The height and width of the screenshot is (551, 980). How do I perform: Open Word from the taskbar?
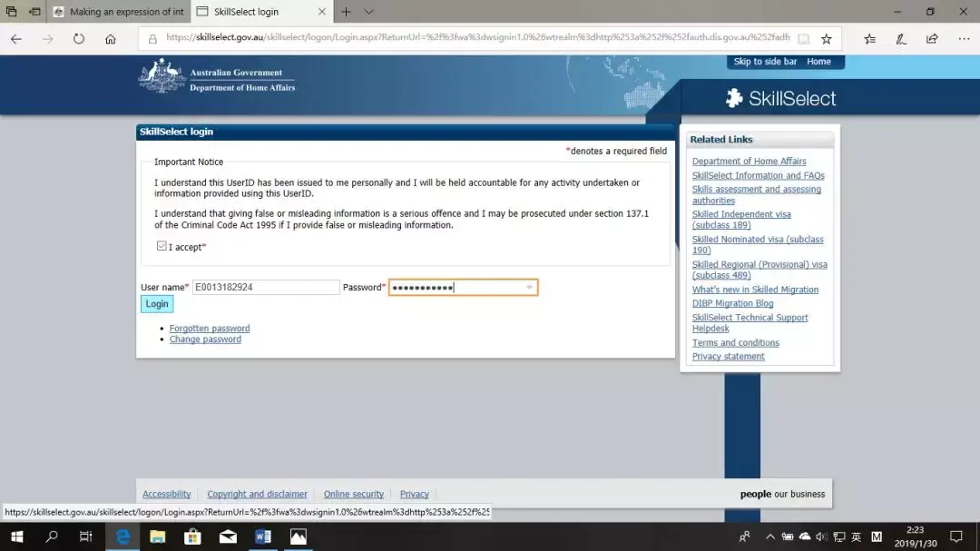point(263,536)
